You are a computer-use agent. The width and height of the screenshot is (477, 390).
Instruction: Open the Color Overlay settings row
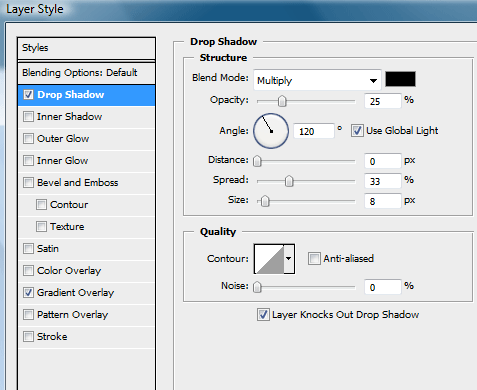click(x=86, y=271)
